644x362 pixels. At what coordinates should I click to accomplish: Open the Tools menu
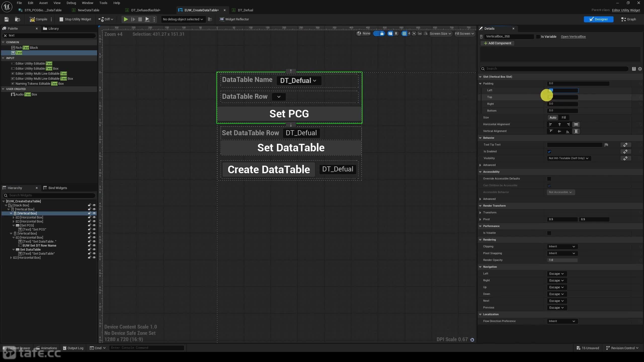[103, 3]
